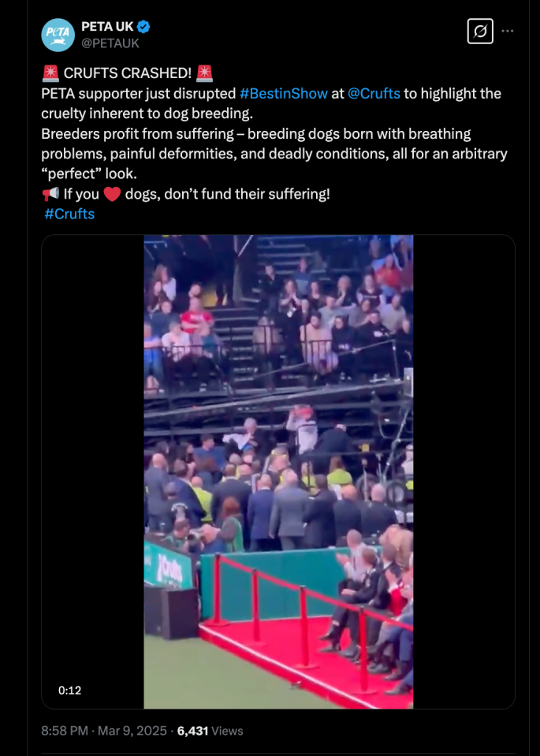Image resolution: width=540 pixels, height=756 pixels.
Task: Open the 8:58 PM Mar 9, 2025 timestamp
Action: [104, 731]
